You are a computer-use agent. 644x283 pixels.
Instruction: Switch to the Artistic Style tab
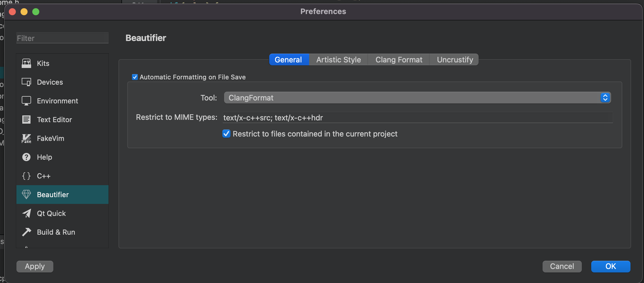click(338, 60)
